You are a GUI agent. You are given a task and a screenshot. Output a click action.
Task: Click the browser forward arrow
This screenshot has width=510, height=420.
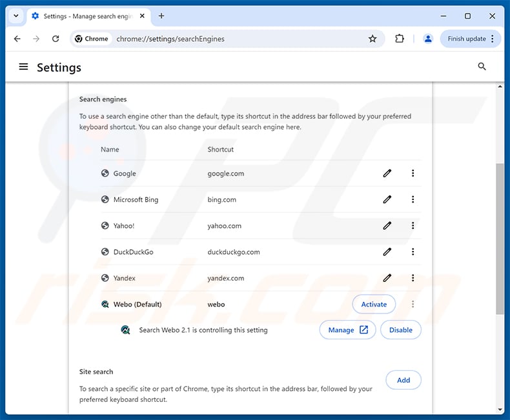point(36,39)
